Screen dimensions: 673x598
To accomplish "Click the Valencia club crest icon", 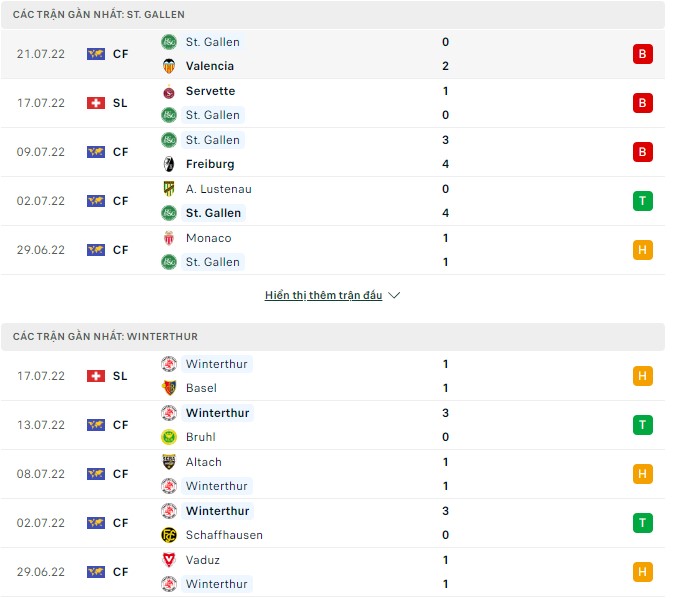I will [169, 66].
